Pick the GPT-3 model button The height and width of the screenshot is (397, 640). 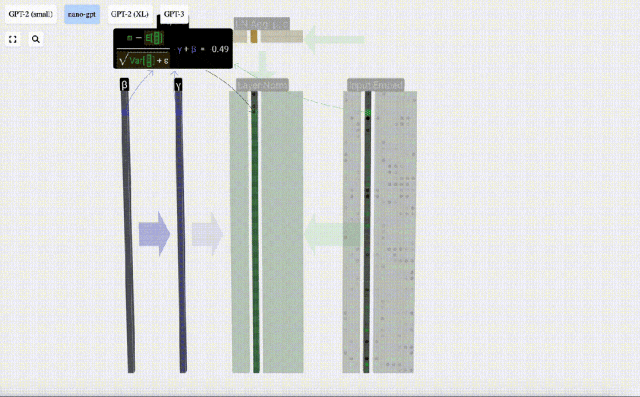174,14
